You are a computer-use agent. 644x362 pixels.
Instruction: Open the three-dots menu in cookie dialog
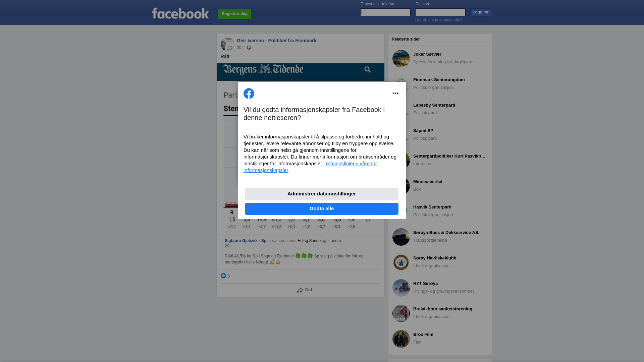[396, 93]
